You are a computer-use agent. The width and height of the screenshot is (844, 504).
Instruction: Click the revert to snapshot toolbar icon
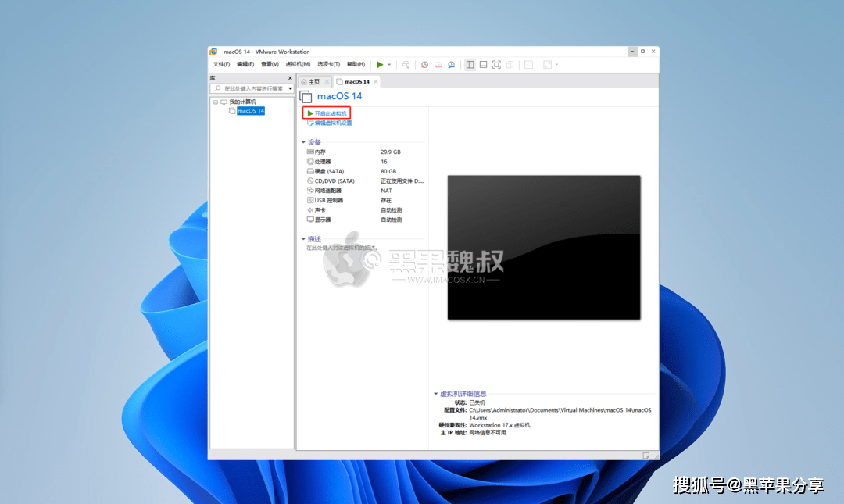(x=438, y=65)
